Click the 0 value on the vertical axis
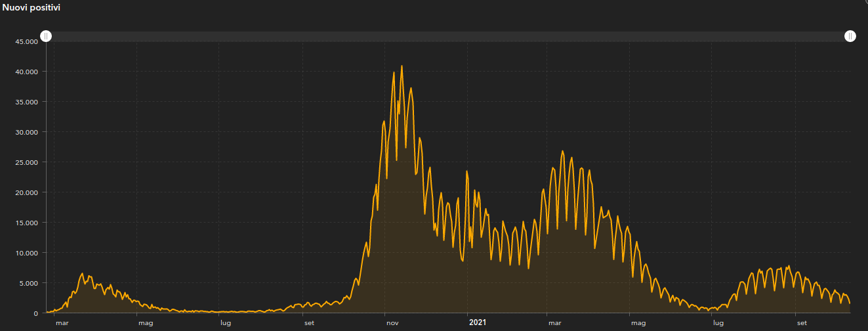The width and height of the screenshot is (868, 331). pyautogui.click(x=36, y=313)
